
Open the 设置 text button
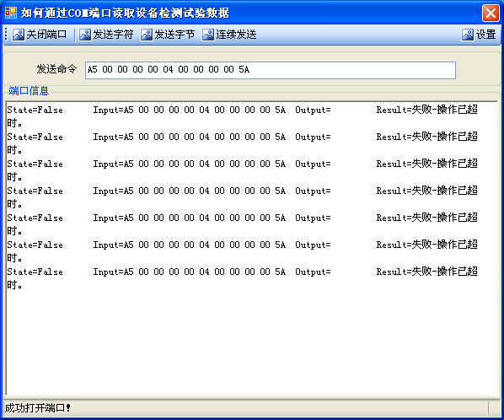pos(485,35)
